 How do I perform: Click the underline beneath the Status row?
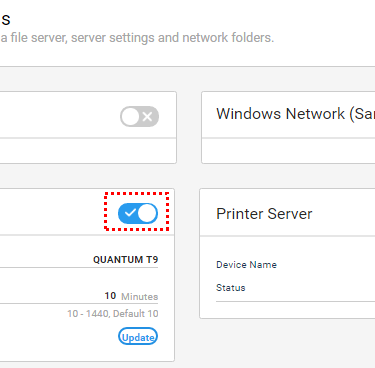point(295,301)
